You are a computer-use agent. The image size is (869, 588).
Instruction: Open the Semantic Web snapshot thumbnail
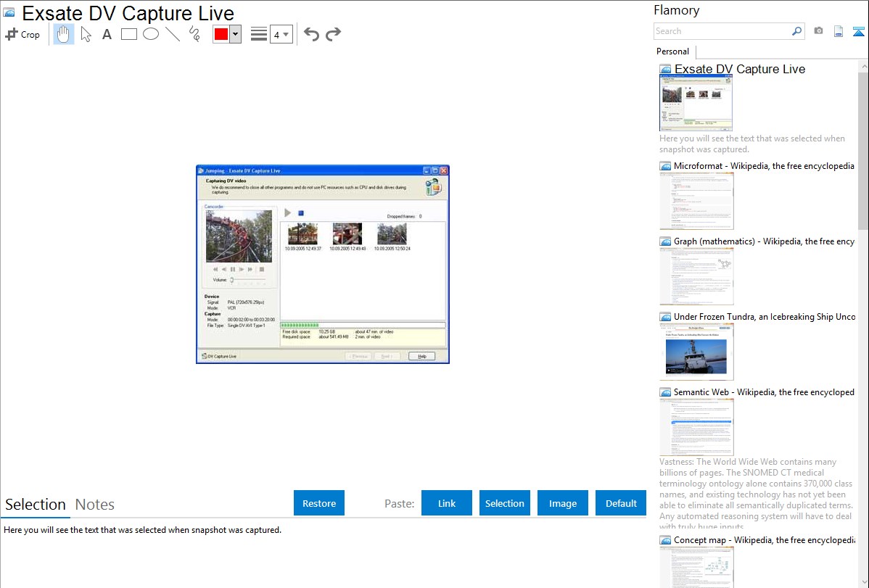point(696,427)
